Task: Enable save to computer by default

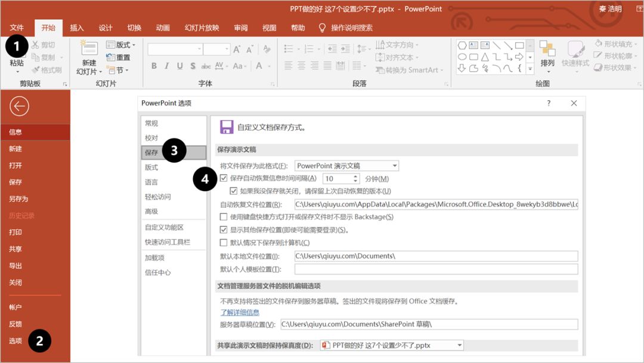Action: pos(224,242)
